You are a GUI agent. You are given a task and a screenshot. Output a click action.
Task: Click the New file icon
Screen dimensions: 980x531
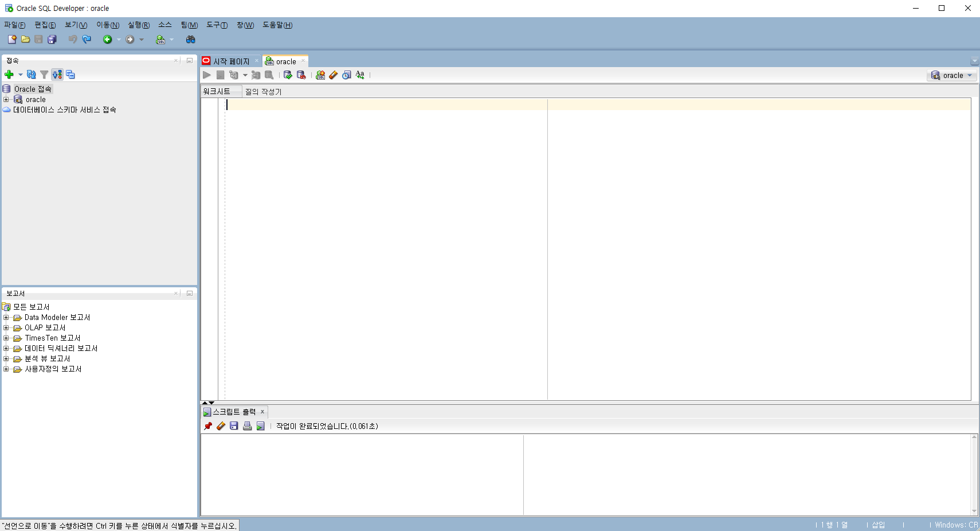12,40
